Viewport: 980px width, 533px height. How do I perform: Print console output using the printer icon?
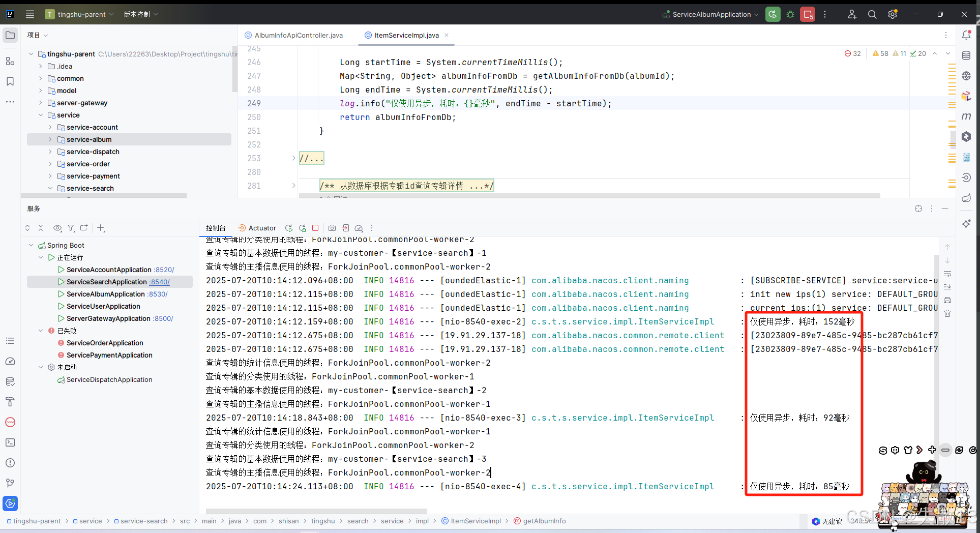point(947,300)
